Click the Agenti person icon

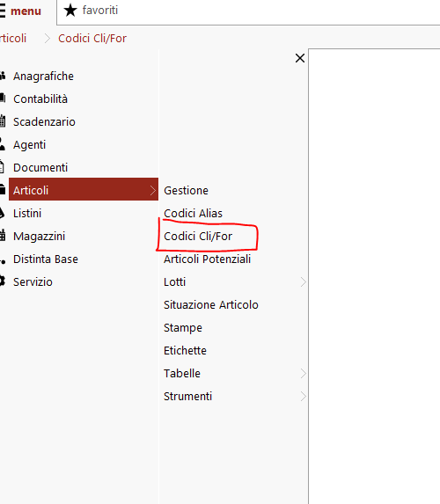pyautogui.click(x=3, y=144)
